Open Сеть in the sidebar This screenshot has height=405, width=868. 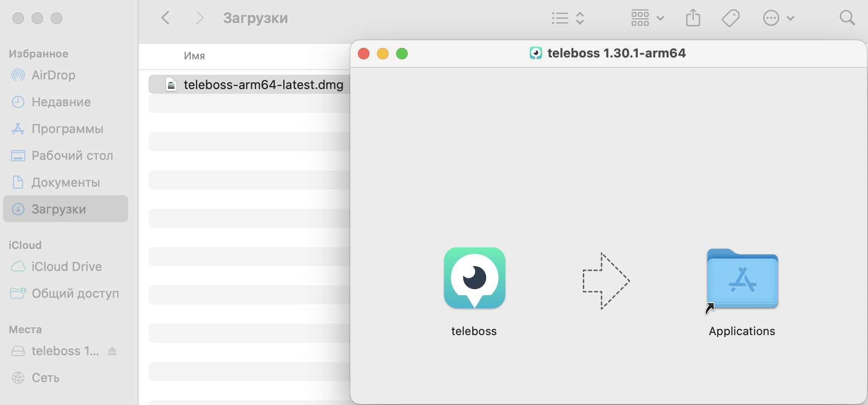coord(66,378)
